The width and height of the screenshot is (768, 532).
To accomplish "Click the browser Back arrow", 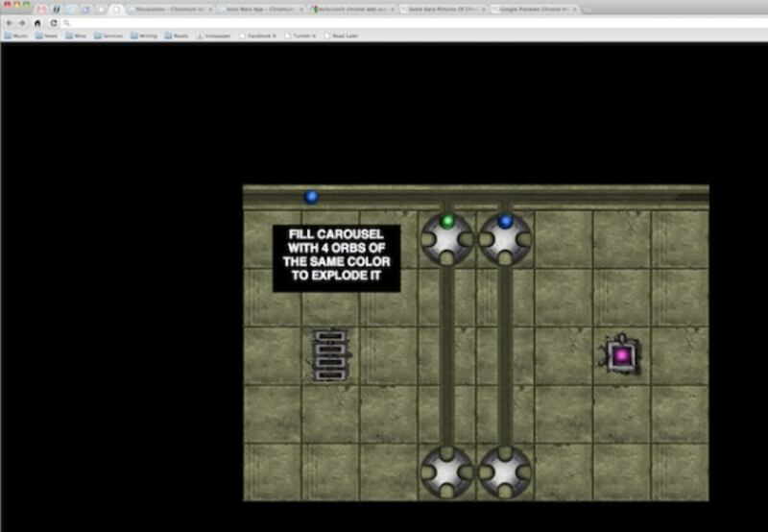I will point(10,22).
